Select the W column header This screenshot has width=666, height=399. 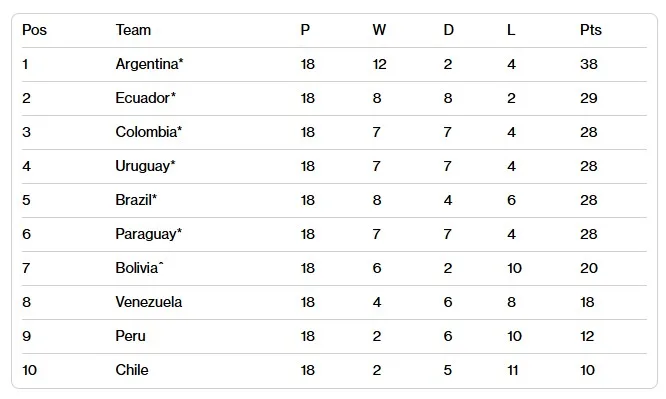tap(379, 30)
